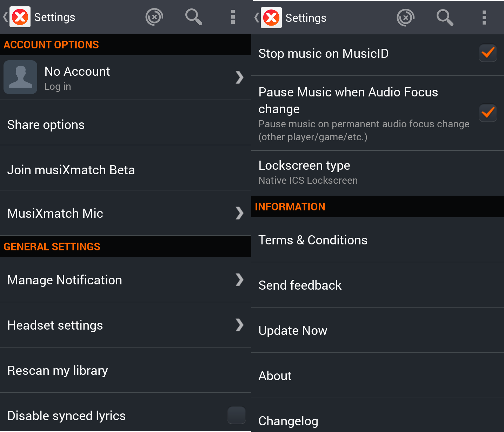Tap the audio focus description text
The image size is (504, 432).
coord(364,130)
